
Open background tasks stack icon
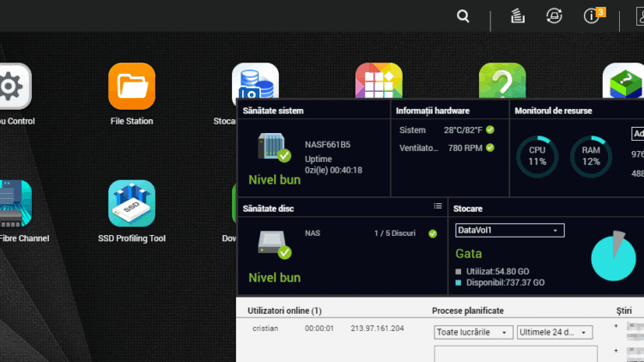click(x=517, y=16)
